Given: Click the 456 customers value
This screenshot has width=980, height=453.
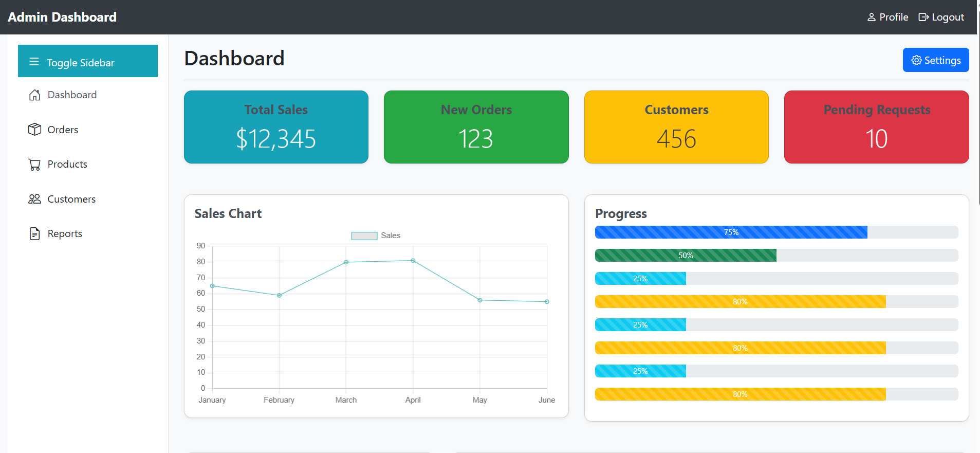Looking at the screenshot, I should (676, 139).
